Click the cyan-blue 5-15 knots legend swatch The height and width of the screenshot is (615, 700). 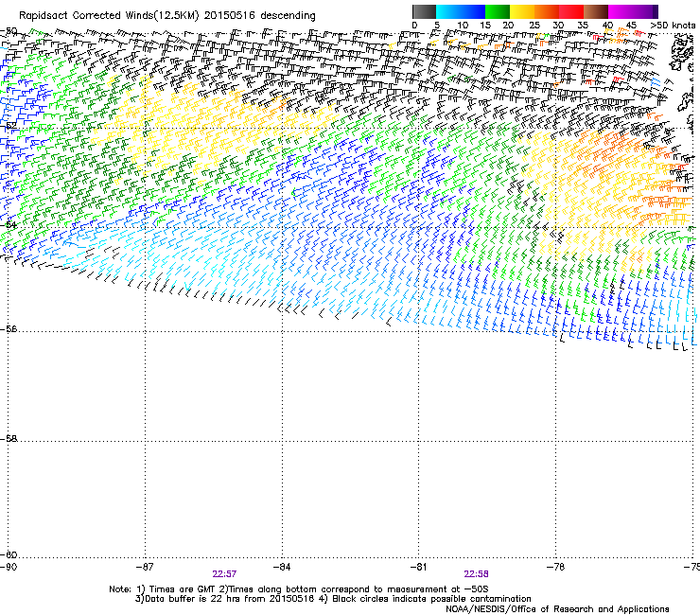pos(461,11)
